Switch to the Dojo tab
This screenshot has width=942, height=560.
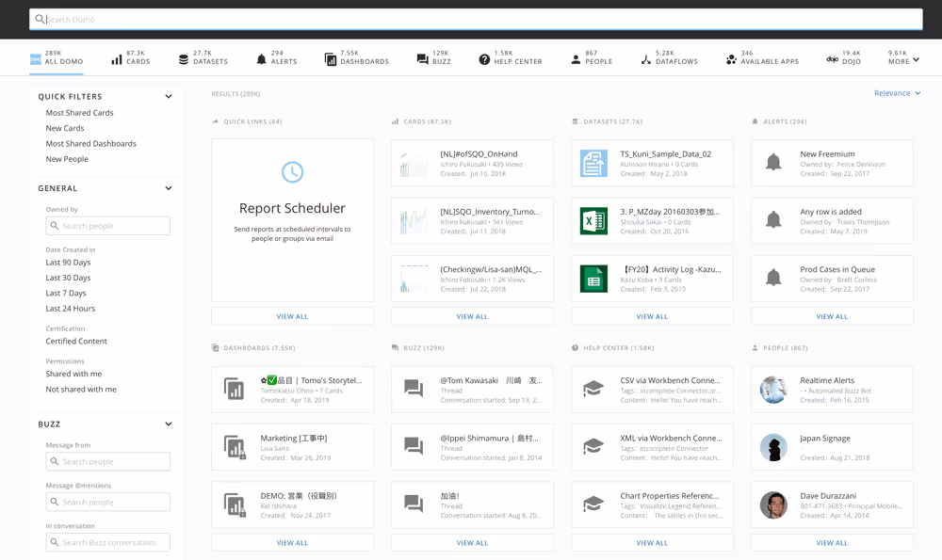[x=843, y=57]
